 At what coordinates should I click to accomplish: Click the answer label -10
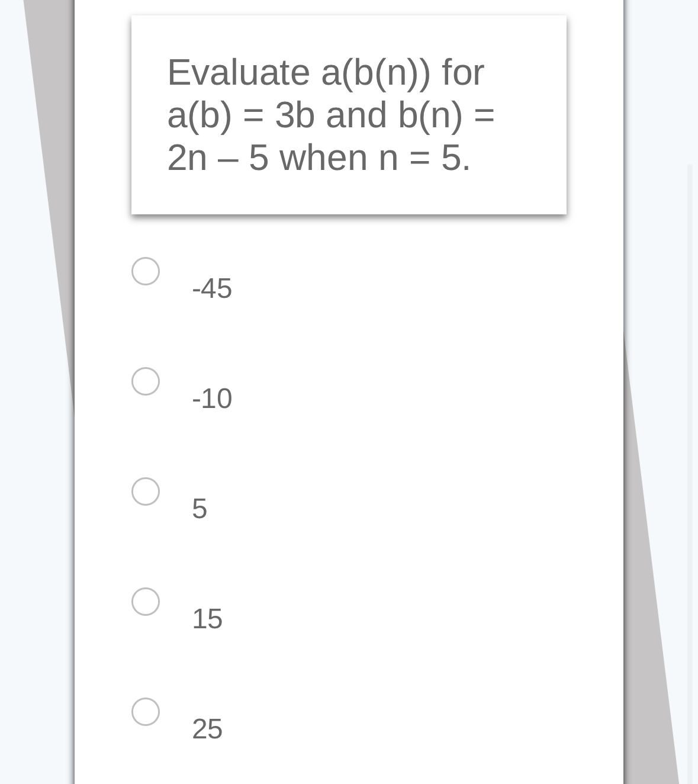211,399
